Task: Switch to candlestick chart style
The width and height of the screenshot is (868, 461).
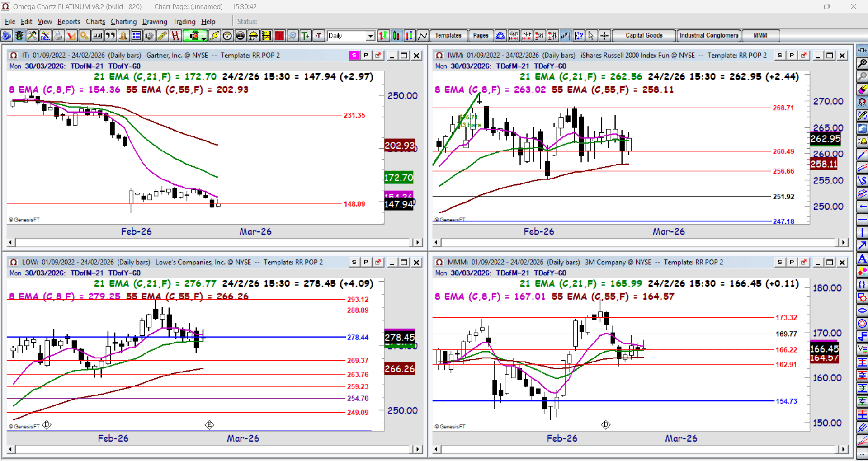Action: (396, 36)
